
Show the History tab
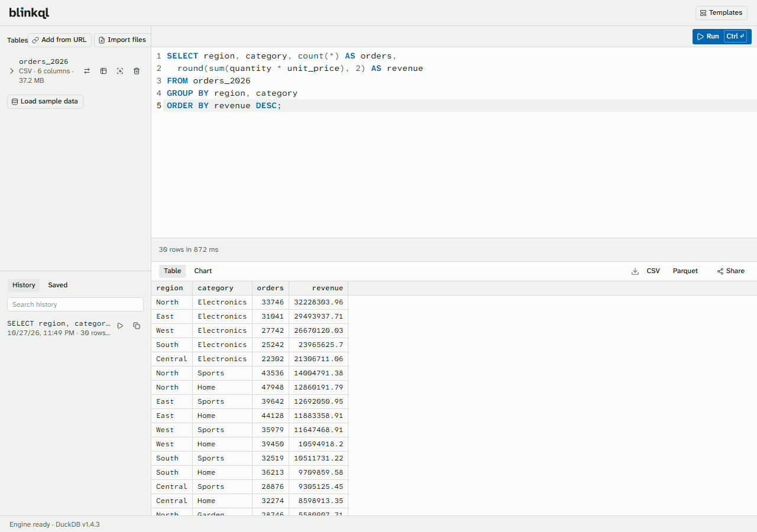click(x=24, y=285)
